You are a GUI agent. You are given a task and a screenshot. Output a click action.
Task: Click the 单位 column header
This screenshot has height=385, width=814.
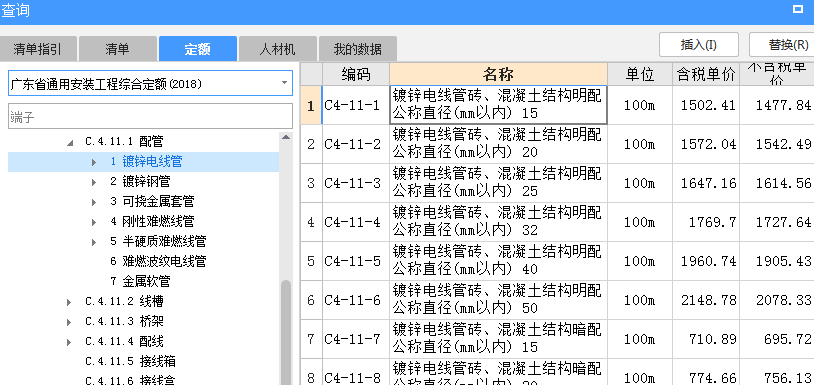tap(640, 74)
